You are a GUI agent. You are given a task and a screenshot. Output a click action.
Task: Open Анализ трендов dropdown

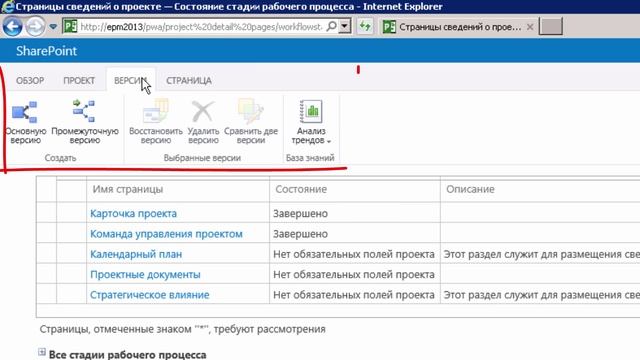(311, 122)
